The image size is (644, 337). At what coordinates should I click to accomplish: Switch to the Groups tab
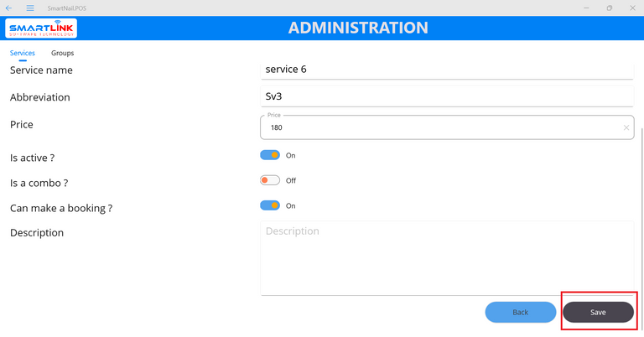(x=62, y=53)
